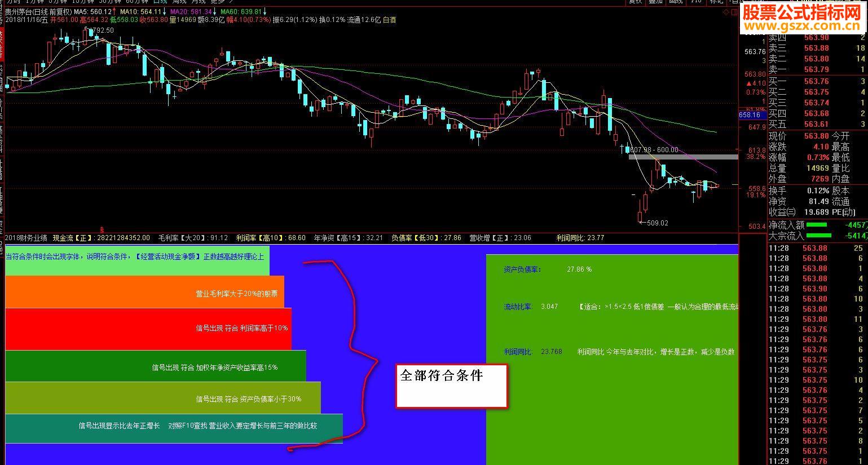Click the 叠加 overlay button
The image size is (868, 465).
coord(655,2)
